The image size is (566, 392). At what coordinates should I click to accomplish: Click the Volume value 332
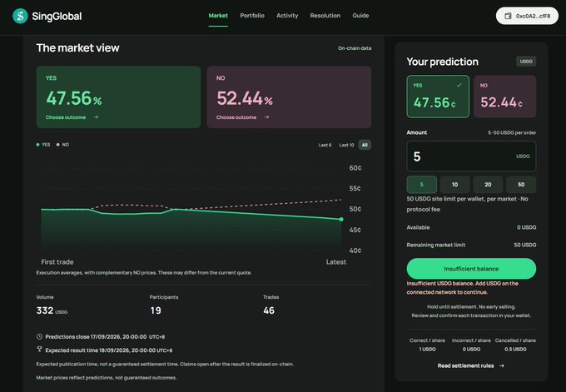pos(45,310)
